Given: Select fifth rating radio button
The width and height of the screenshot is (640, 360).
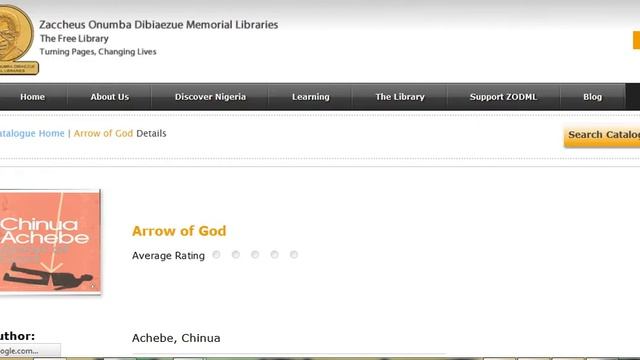Looking at the screenshot, I should click(x=294, y=255).
